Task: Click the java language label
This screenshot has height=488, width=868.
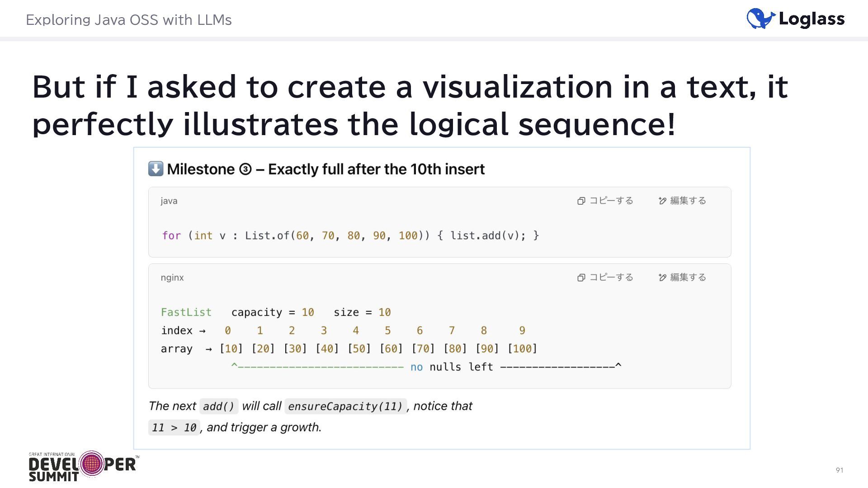Action: 169,201
